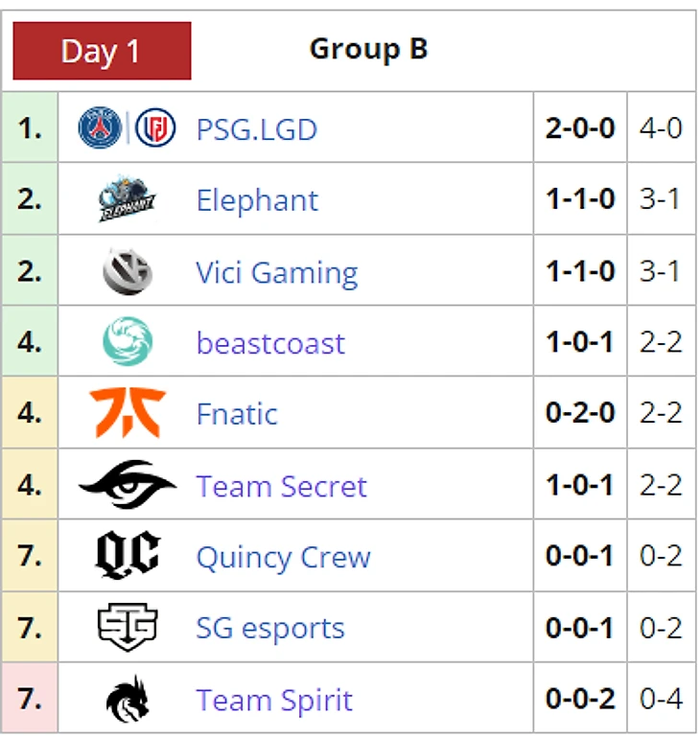Open the PSG.LGD team link

[x=256, y=129]
